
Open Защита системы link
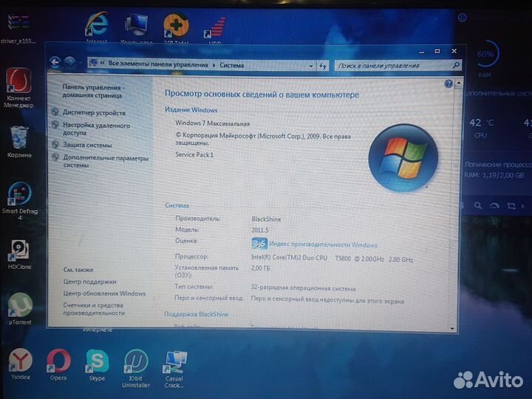(x=87, y=146)
